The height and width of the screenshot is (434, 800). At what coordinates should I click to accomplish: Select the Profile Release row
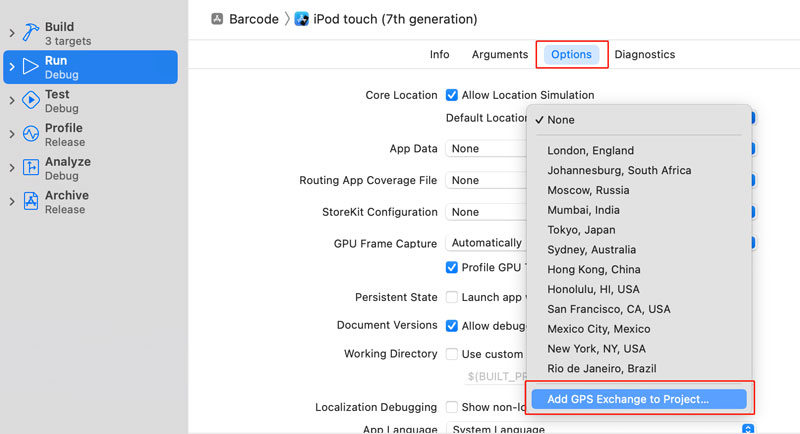[90, 134]
